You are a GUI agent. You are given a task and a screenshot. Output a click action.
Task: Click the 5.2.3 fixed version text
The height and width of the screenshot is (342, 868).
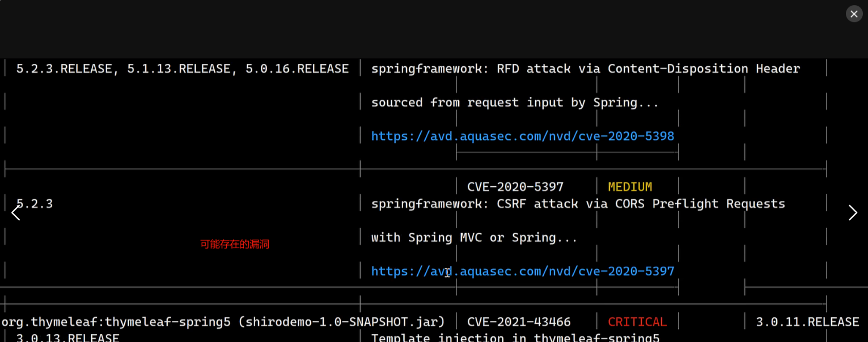coord(34,204)
